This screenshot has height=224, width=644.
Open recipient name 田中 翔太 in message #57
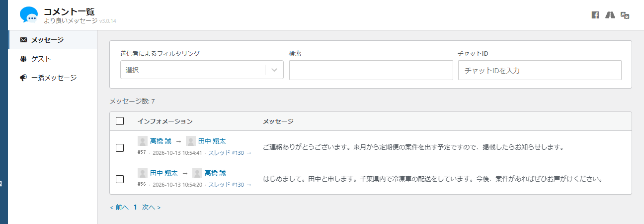pyautogui.click(x=212, y=141)
